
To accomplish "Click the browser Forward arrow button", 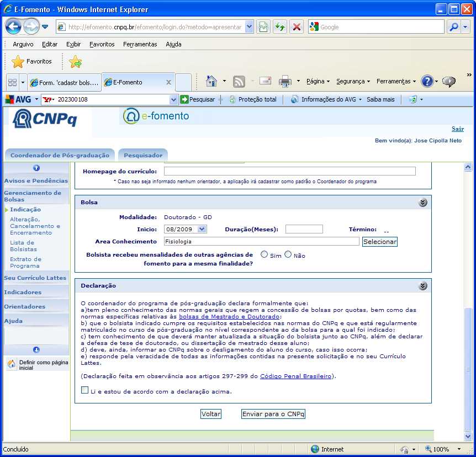I will click(31, 26).
